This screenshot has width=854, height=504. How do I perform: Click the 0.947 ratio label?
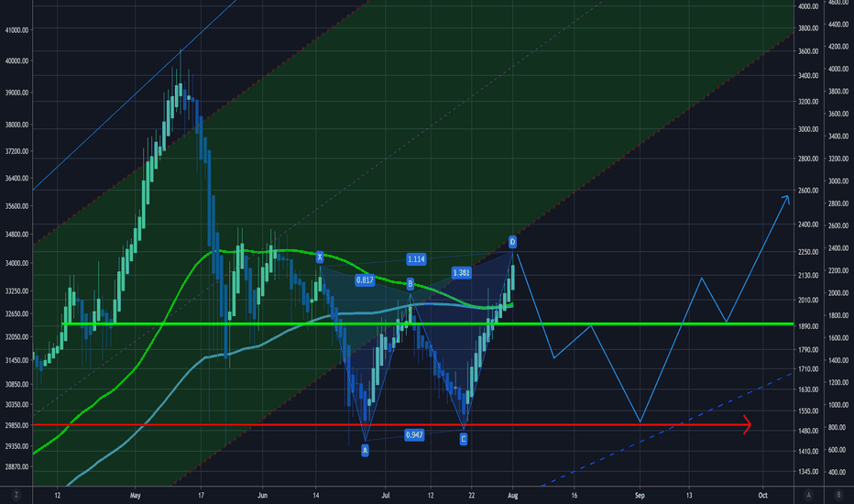pyautogui.click(x=414, y=434)
